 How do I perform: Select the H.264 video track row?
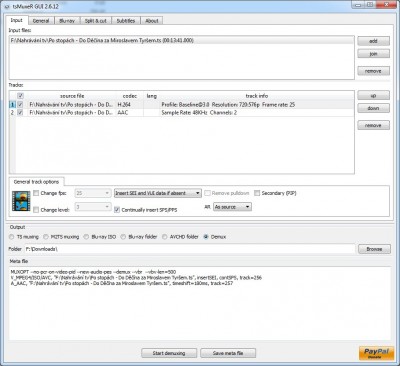tap(182, 105)
